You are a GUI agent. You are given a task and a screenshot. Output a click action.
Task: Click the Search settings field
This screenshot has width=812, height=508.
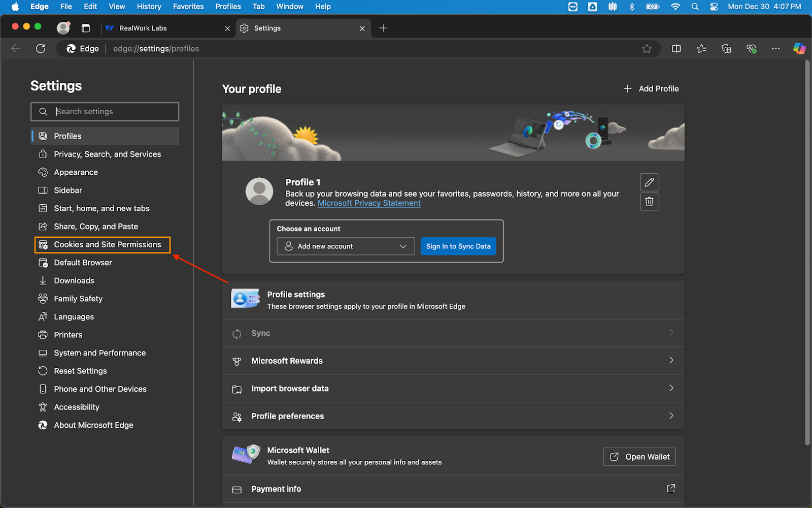(105, 112)
